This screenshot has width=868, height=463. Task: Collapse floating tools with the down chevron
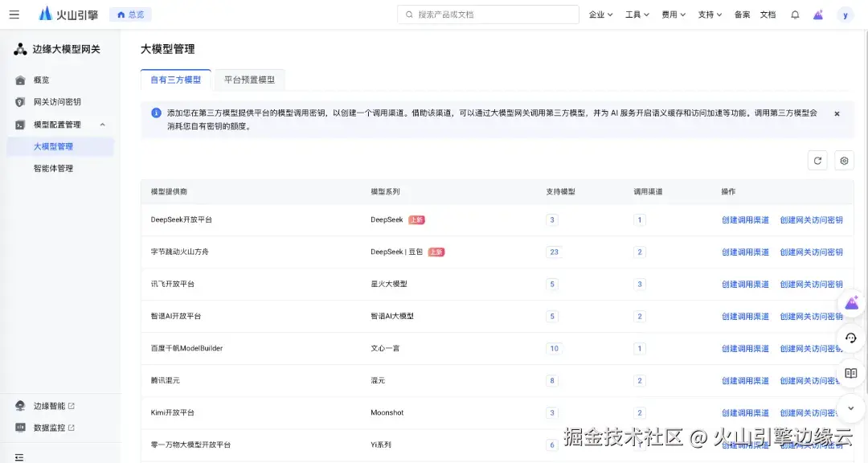click(851, 408)
